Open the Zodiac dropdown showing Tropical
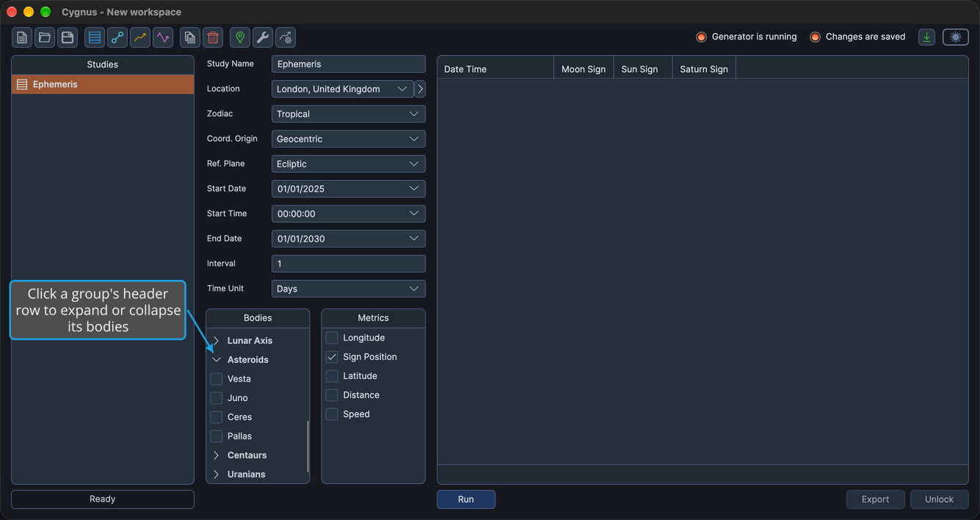This screenshot has width=980, height=520. point(348,114)
